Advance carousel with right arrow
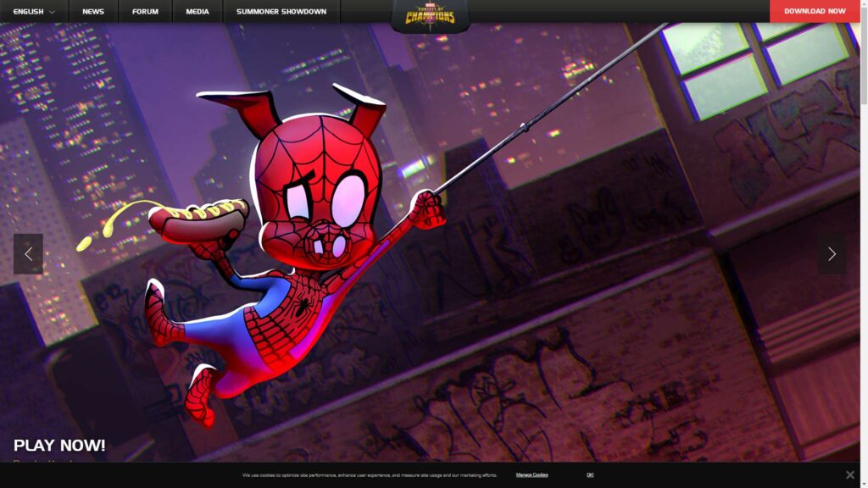This screenshot has height=488, width=868. point(832,254)
